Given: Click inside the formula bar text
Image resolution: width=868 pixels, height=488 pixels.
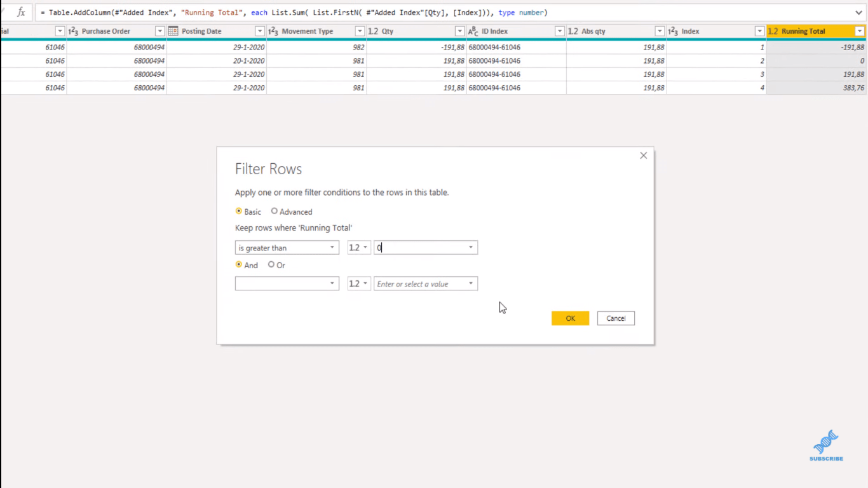Looking at the screenshot, I should click(294, 13).
